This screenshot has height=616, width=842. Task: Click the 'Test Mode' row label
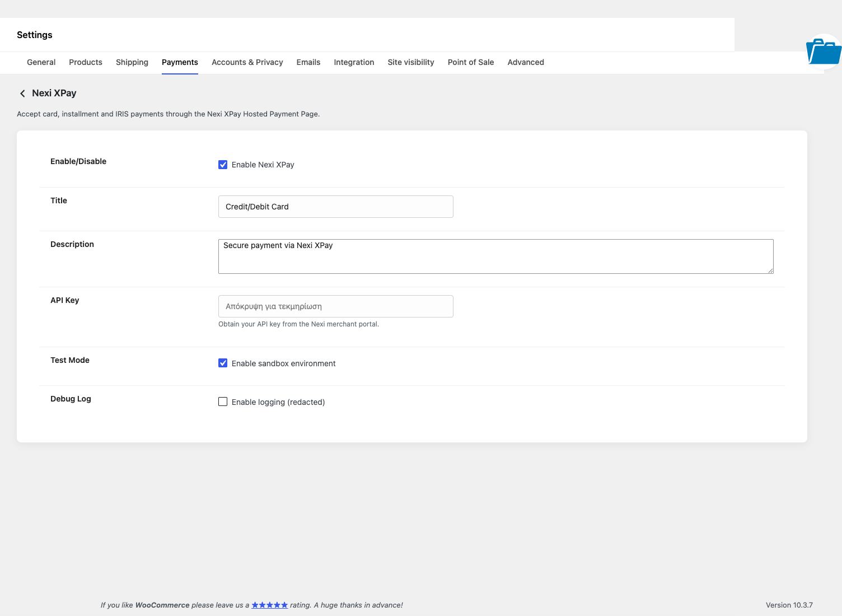coord(70,360)
